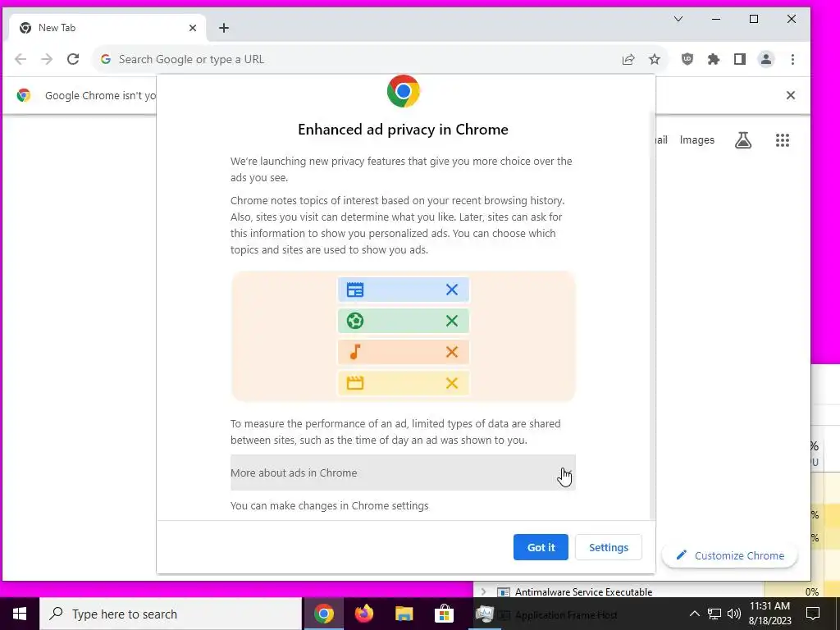
Task: Expand Antimalware Service Executable row
Action: (483, 591)
